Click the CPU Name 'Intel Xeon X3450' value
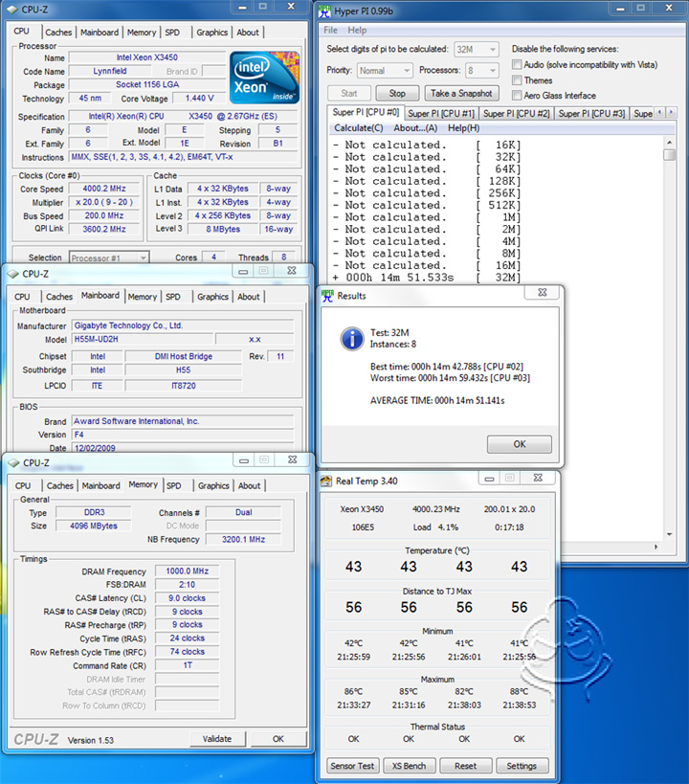This screenshot has width=689, height=784. point(147,57)
